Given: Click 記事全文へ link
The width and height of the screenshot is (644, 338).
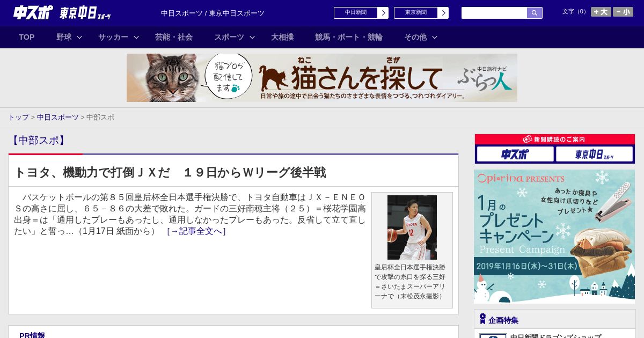Looking at the screenshot, I should tap(196, 231).
